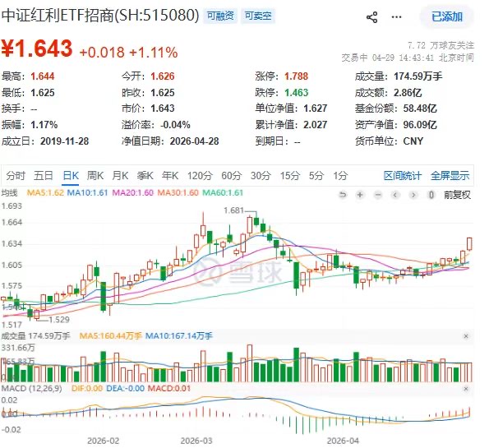Click the MA10:1.61 indicator label
Screen dimensions: 489x448
tap(87, 193)
